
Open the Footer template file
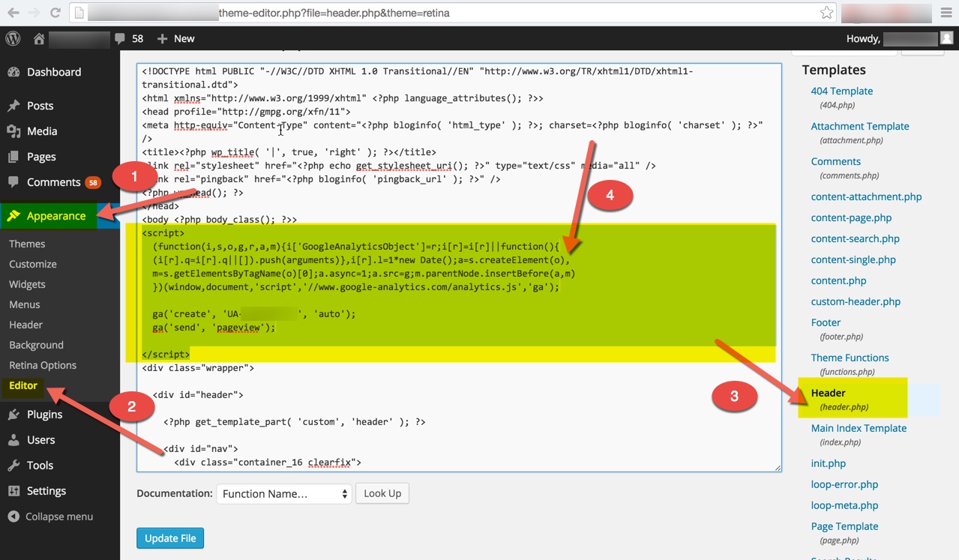[826, 322]
